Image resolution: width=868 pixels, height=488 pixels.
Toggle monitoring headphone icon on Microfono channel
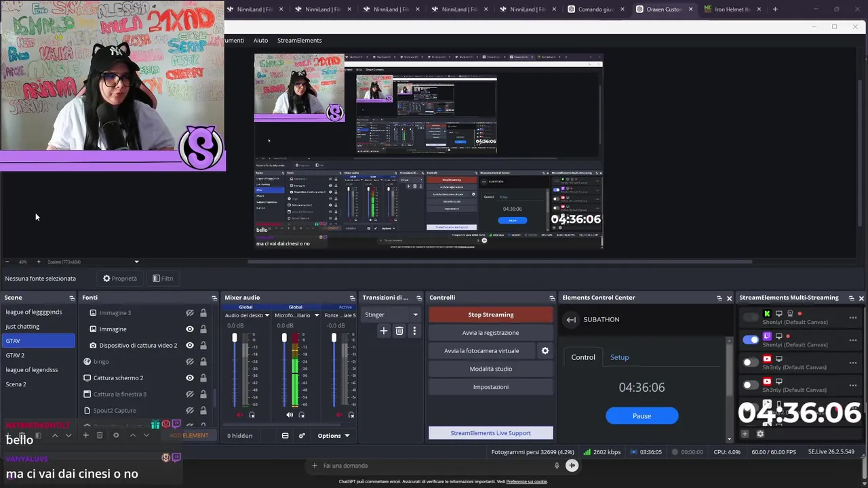pos(302,415)
